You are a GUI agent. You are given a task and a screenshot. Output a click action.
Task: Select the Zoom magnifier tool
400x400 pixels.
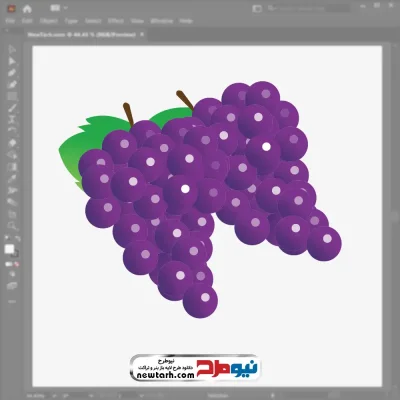coord(12,226)
